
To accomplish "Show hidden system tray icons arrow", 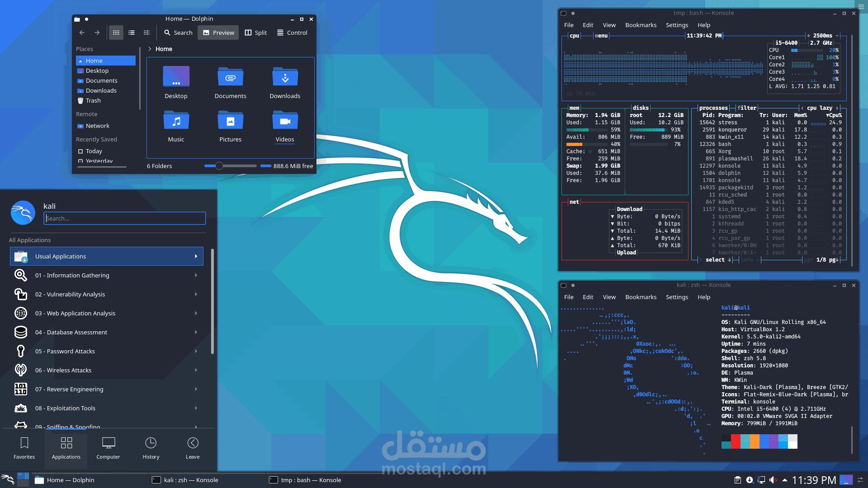I will pos(785,480).
